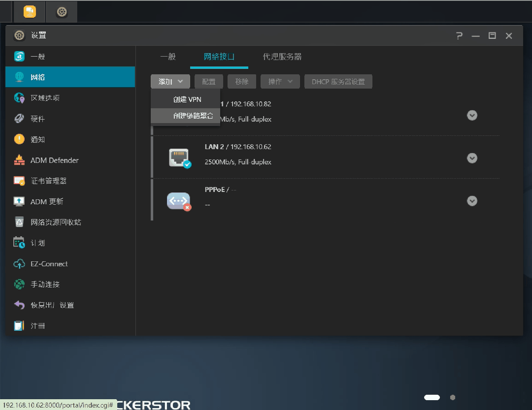
Task: Switch to the Proxy Server (代理服务器) tab
Action: pyautogui.click(x=282, y=57)
